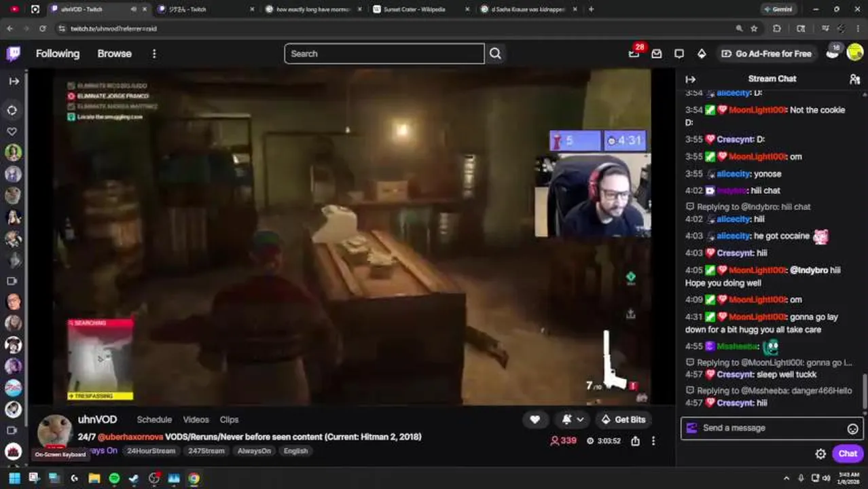Open the emote picker in chat
The image size is (868, 489).
click(852, 429)
